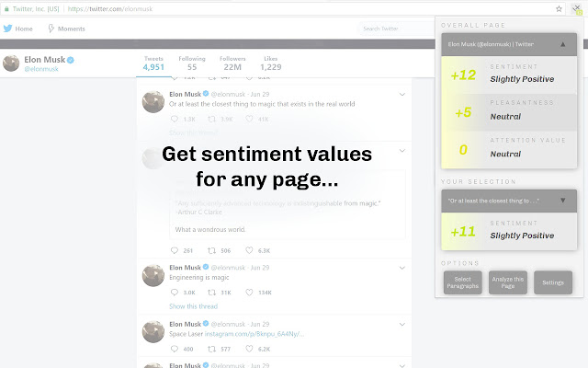Open the instagram.com link in Space Laser tweet
This screenshot has width=588, height=368.
tap(254, 334)
